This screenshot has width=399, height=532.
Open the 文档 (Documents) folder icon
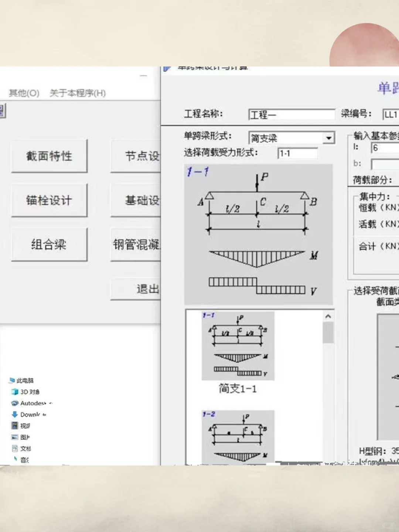pyautogui.click(x=15, y=449)
